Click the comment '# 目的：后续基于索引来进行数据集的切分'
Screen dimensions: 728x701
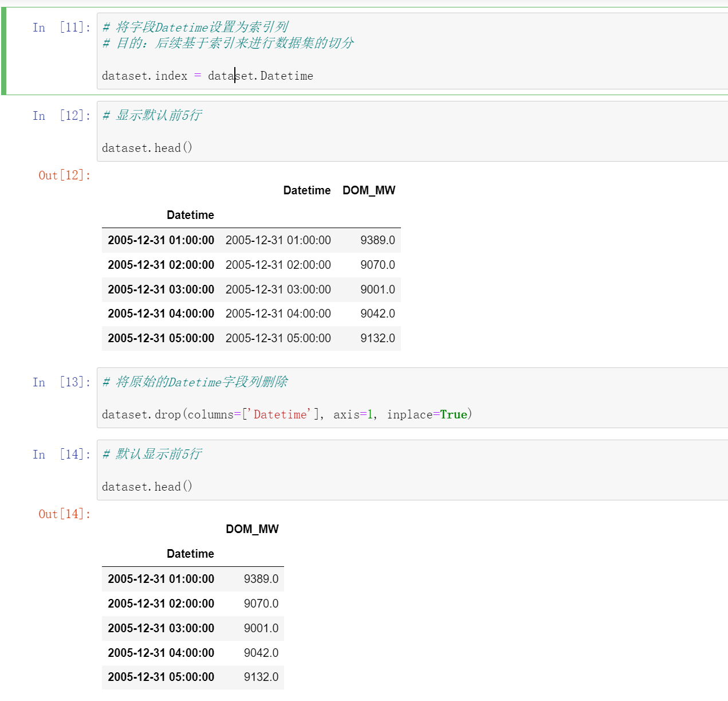(x=228, y=43)
